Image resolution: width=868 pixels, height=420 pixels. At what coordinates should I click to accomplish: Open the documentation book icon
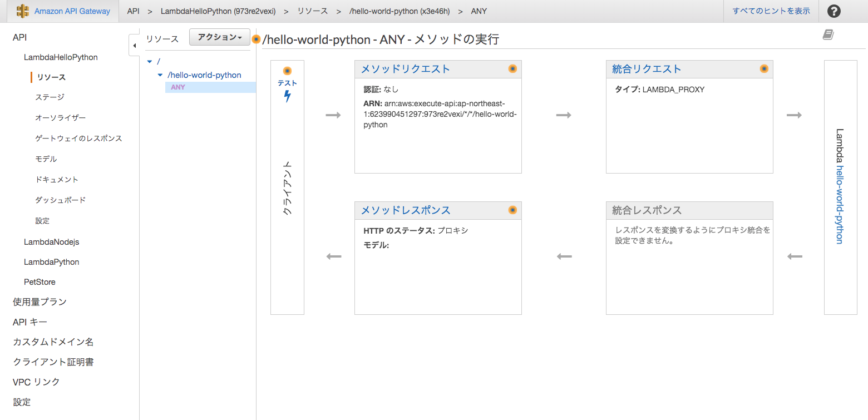coord(828,35)
